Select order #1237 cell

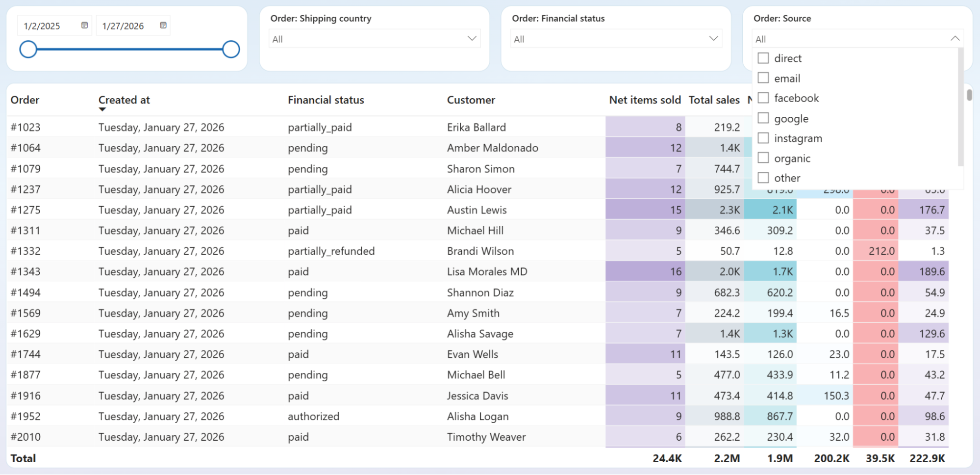(x=25, y=189)
